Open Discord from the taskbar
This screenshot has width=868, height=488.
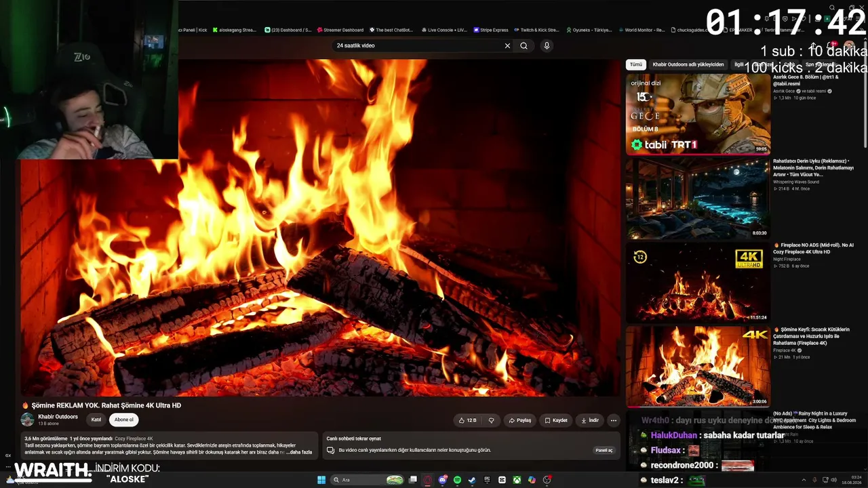(x=442, y=480)
